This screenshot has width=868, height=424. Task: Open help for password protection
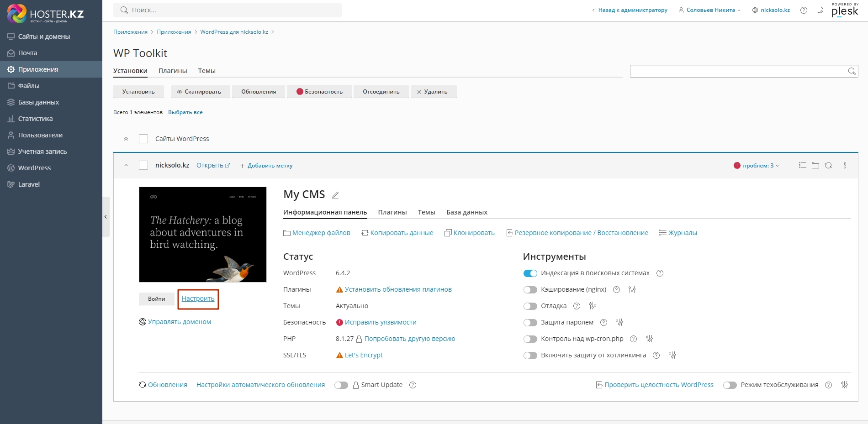click(603, 322)
